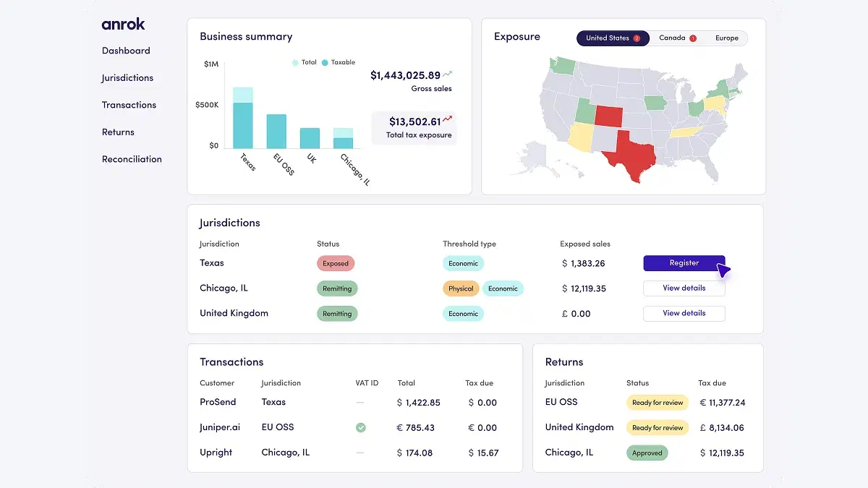Screen dimensions: 868x488
Task: Click the Threshold type column header
Action: point(469,244)
